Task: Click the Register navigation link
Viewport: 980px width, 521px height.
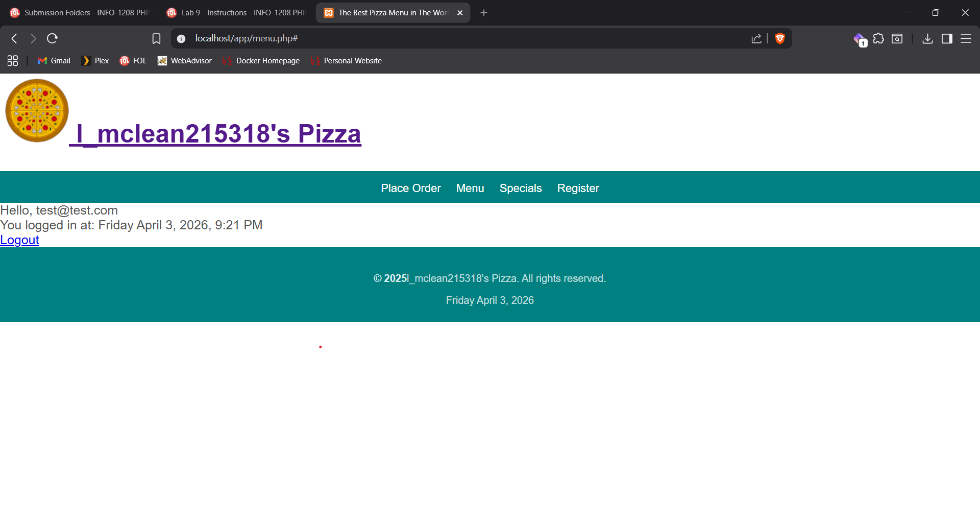Action: click(x=578, y=188)
